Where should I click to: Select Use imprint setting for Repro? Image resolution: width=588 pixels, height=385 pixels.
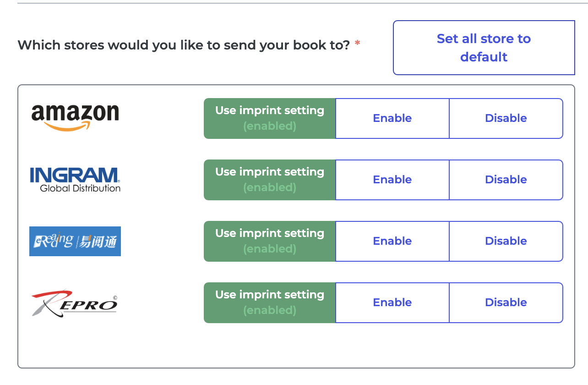click(x=269, y=302)
